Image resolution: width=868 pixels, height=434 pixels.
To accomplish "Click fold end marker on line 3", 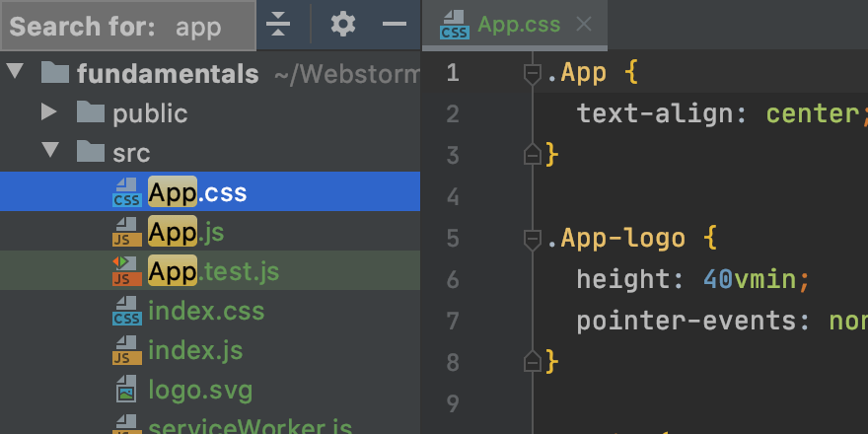I will click(533, 155).
